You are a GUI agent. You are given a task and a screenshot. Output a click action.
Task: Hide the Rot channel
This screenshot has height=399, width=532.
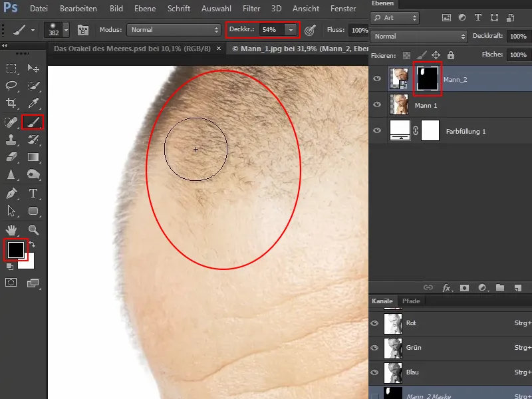(x=374, y=323)
